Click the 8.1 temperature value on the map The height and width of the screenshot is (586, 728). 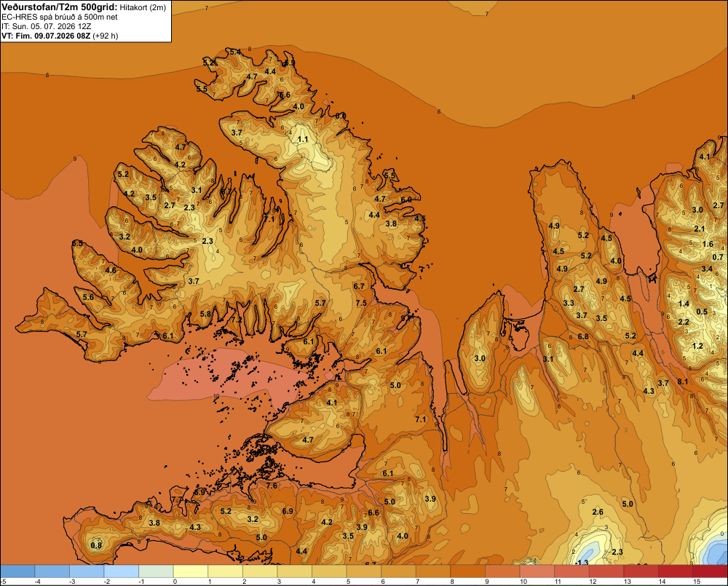click(683, 381)
